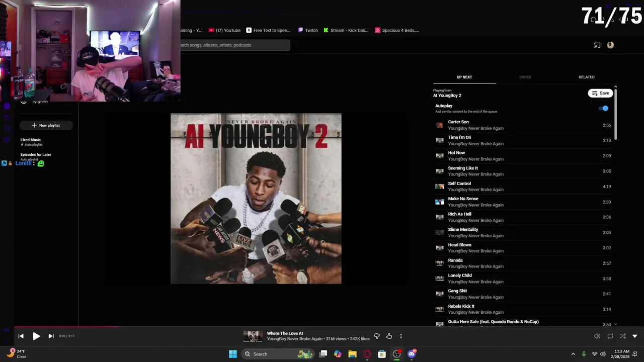Click the YoungBoy Never Broke Again artist text
Screen dimensions: 644x362
tap(294, 339)
